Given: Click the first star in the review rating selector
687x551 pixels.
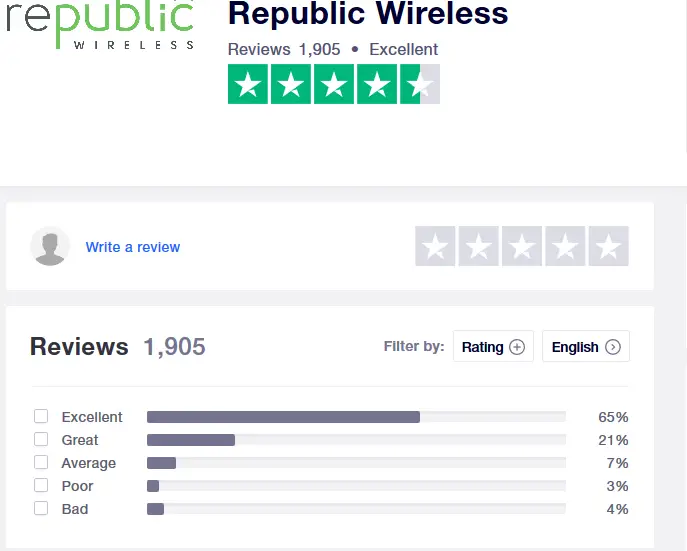Looking at the screenshot, I should click(435, 246).
